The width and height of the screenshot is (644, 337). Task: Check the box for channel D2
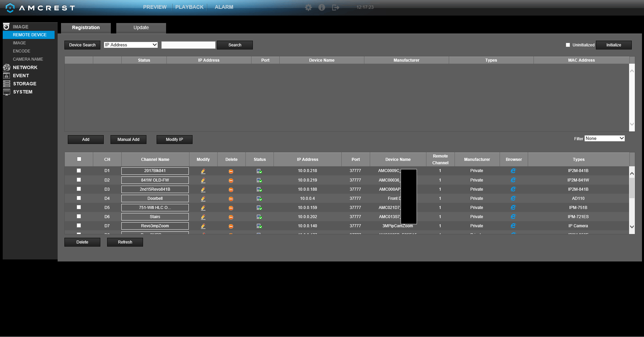coord(79,180)
